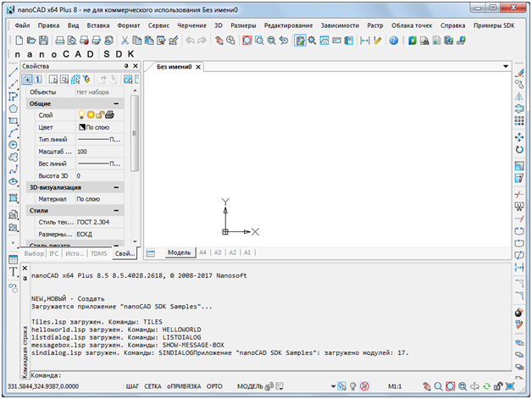The height and width of the screenshot is (399, 532).
Task: Select the Array tool in the right toolbar
Action: [x=519, y=120]
